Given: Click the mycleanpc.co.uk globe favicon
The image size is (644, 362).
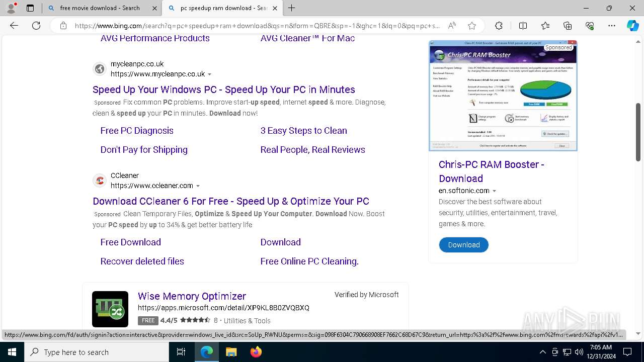Looking at the screenshot, I should coord(100,69).
